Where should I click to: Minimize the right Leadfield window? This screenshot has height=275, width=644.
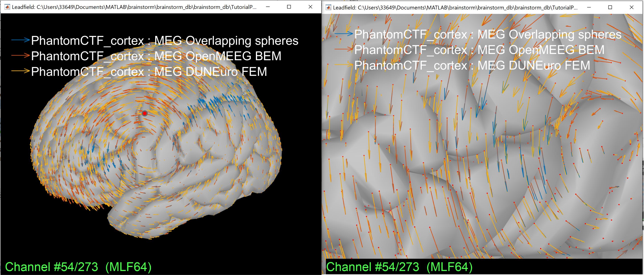(589, 8)
